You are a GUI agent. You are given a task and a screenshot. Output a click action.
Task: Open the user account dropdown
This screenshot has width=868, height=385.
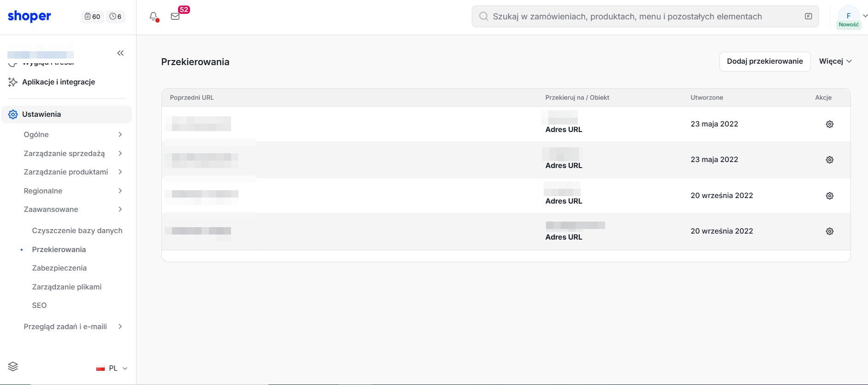[x=851, y=17]
